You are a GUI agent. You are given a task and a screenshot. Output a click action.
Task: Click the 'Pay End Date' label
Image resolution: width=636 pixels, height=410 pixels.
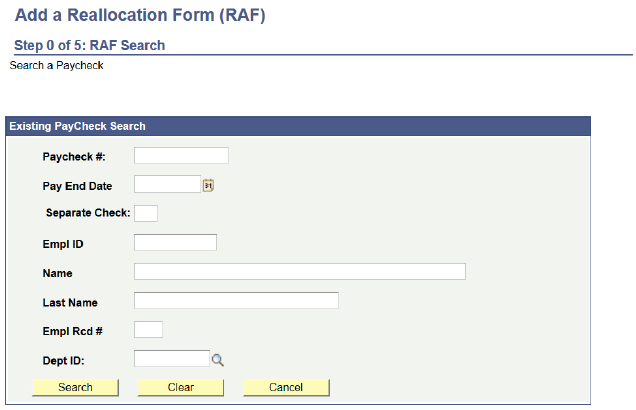coord(77,186)
